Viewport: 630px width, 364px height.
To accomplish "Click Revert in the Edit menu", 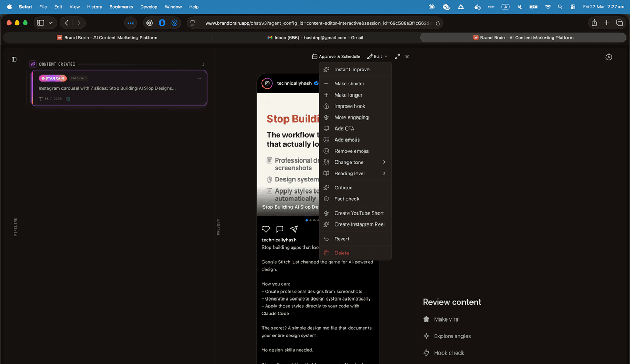I will (355, 239).
